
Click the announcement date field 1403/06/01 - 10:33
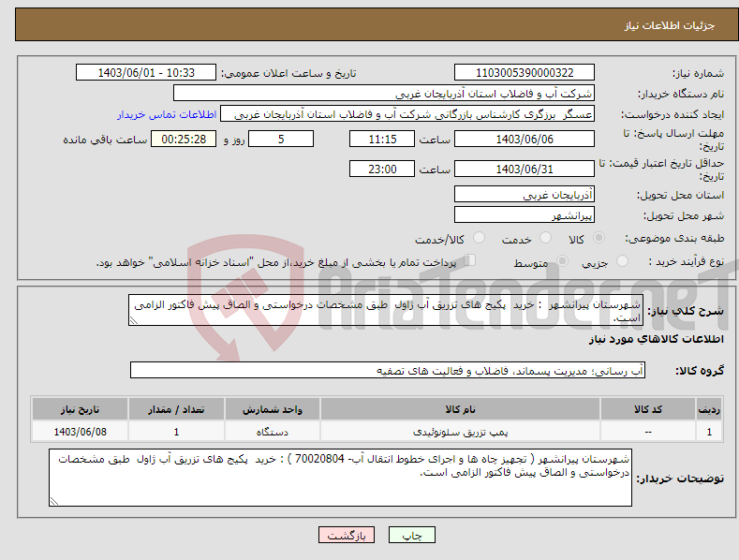click(x=146, y=73)
